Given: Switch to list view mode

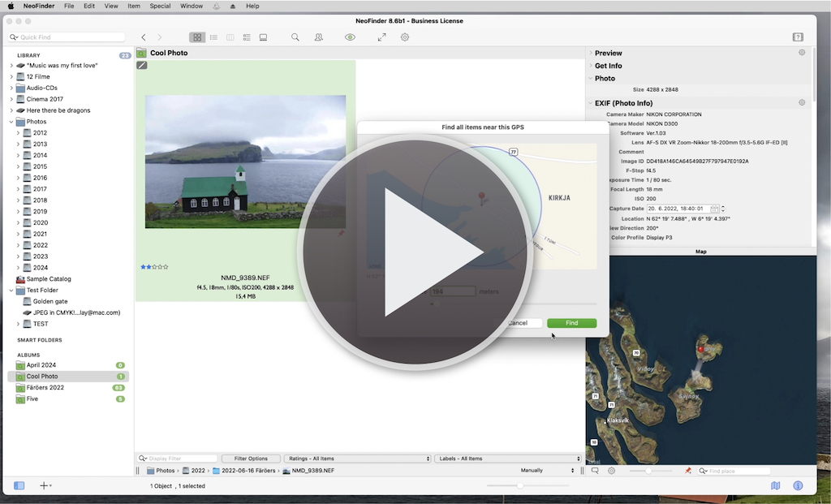Looking at the screenshot, I should [213, 37].
